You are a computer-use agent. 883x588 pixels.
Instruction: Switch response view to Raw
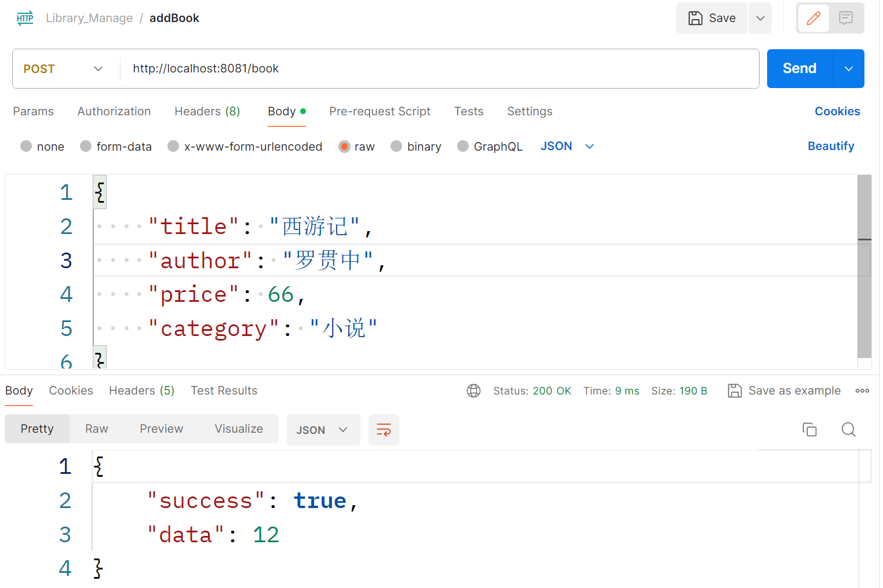[97, 429]
